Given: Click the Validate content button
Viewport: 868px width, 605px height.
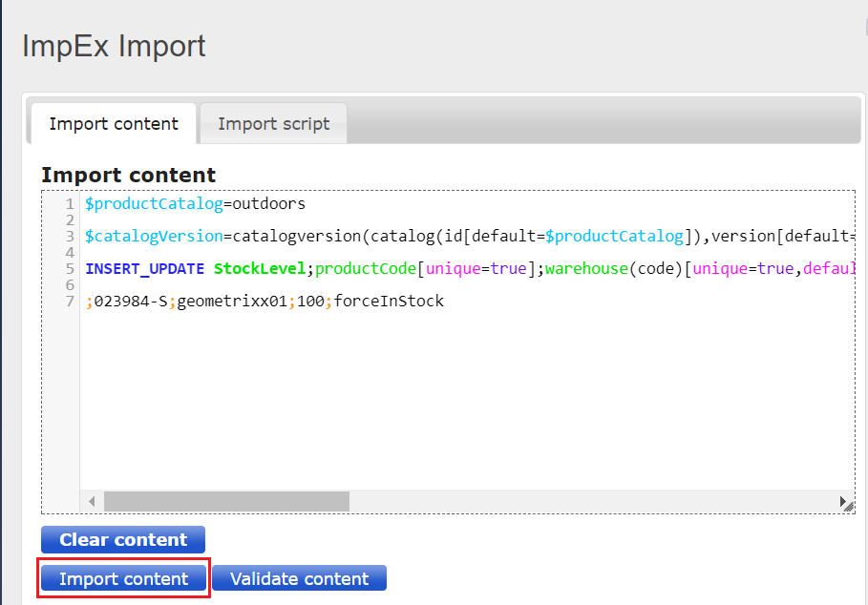Looking at the screenshot, I should pyautogui.click(x=299, y=577).
